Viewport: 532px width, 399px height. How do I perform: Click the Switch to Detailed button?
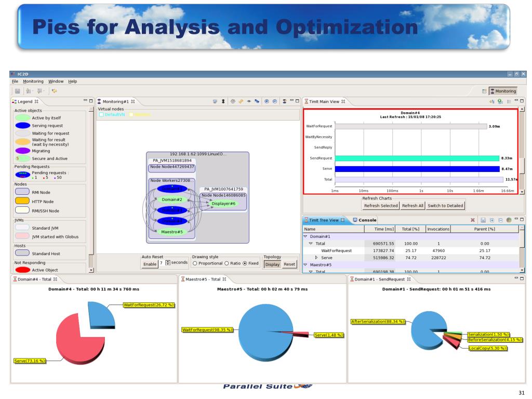(x=445, y=206)
